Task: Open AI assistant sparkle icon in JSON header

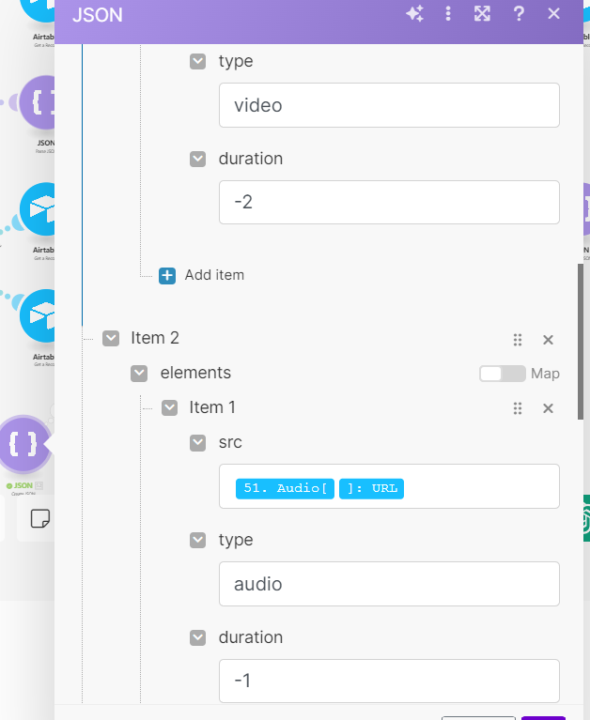Action: pyautogui.click(x=415, y=14)
